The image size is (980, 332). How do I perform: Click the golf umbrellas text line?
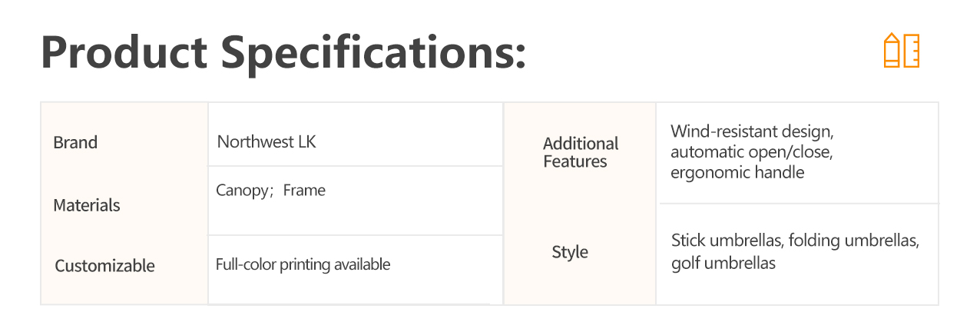[723, 264]
